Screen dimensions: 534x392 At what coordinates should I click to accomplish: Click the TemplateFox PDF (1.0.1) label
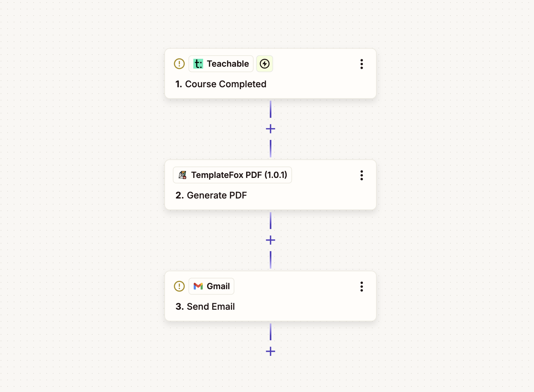[240, 175]
